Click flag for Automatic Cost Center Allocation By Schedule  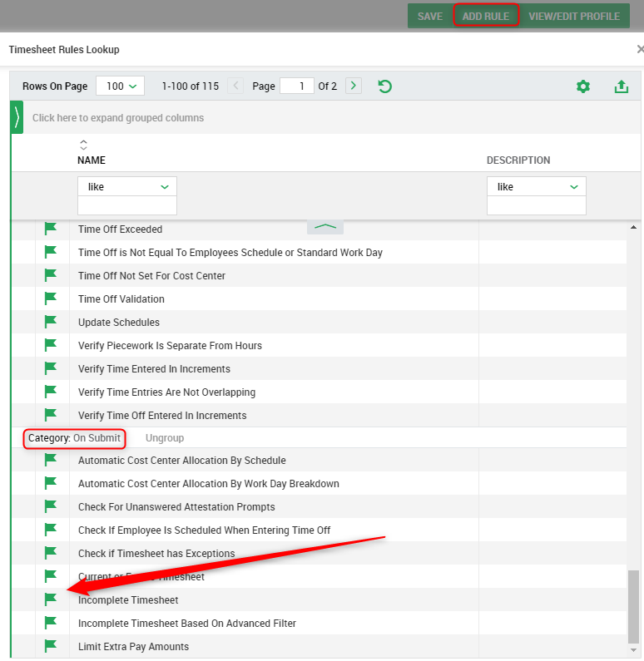point(51,460)
